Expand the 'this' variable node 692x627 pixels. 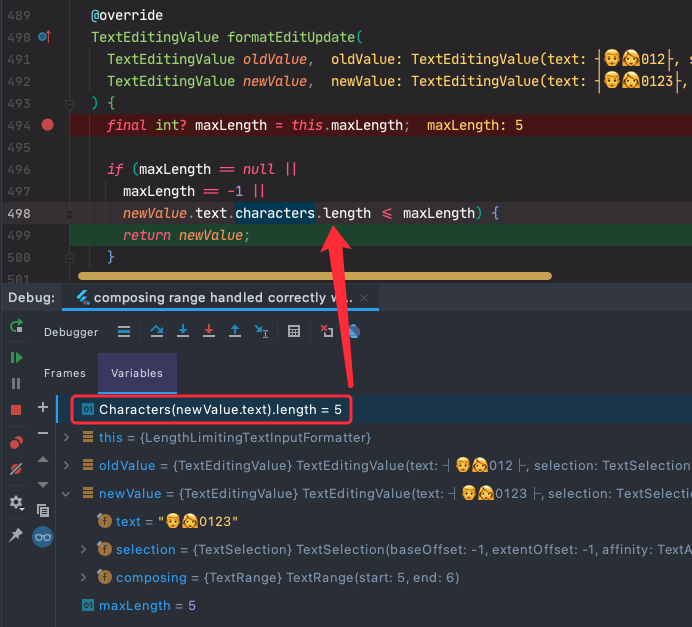click(x=66, y=437)
